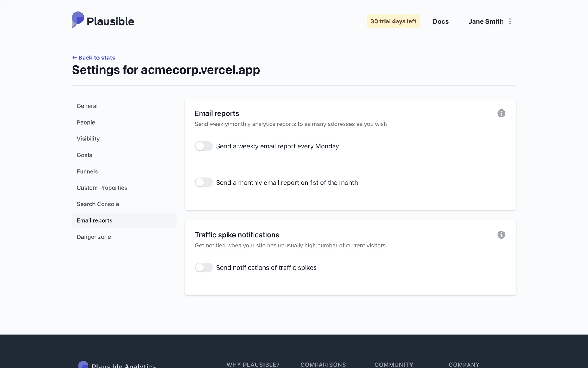
Task: Select Visibility in the settings sidebar
Action: pyautogui.click(x=88, y=139)
